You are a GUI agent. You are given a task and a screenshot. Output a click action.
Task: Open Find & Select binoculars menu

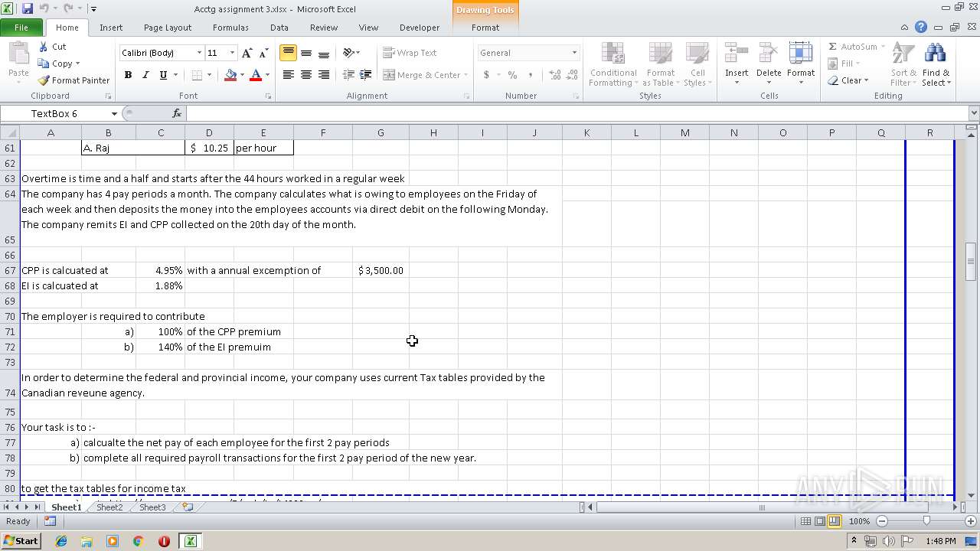click(x=936, y=65)
